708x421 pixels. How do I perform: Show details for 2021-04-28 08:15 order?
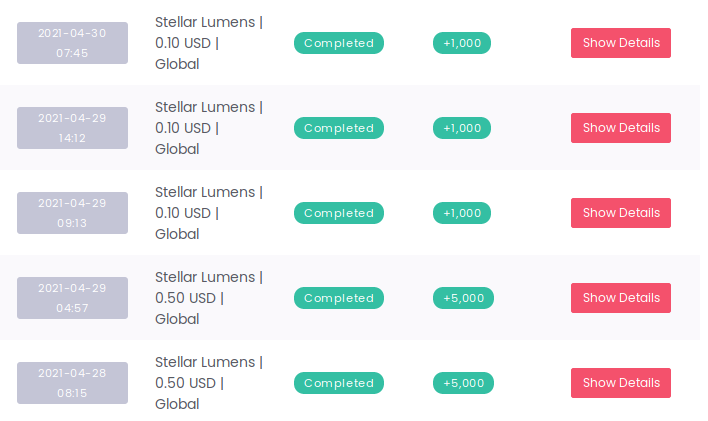[x=621, y=383]
